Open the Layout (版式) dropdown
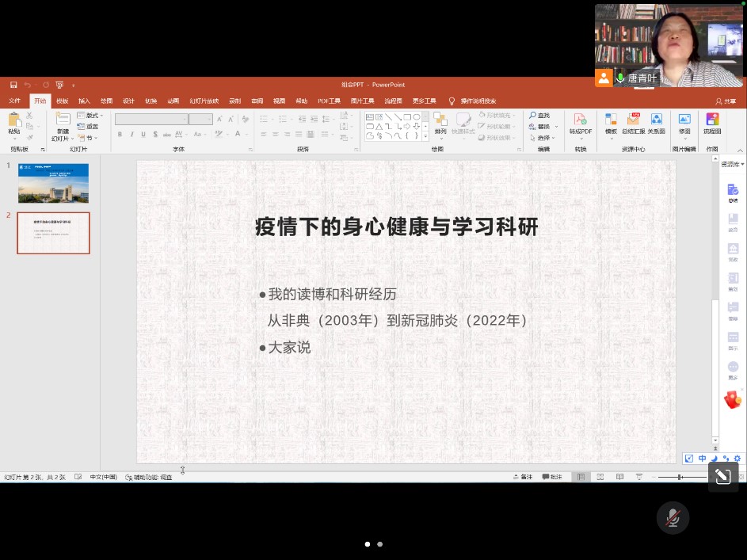The image size is (747, 560). pyautogui.click(x=88, y=116)
